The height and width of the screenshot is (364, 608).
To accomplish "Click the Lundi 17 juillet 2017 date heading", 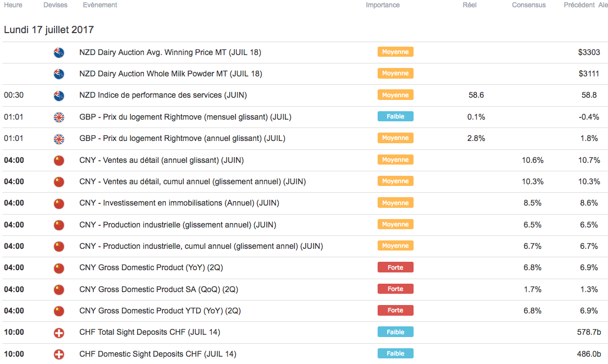I will [x=49, y=30].
